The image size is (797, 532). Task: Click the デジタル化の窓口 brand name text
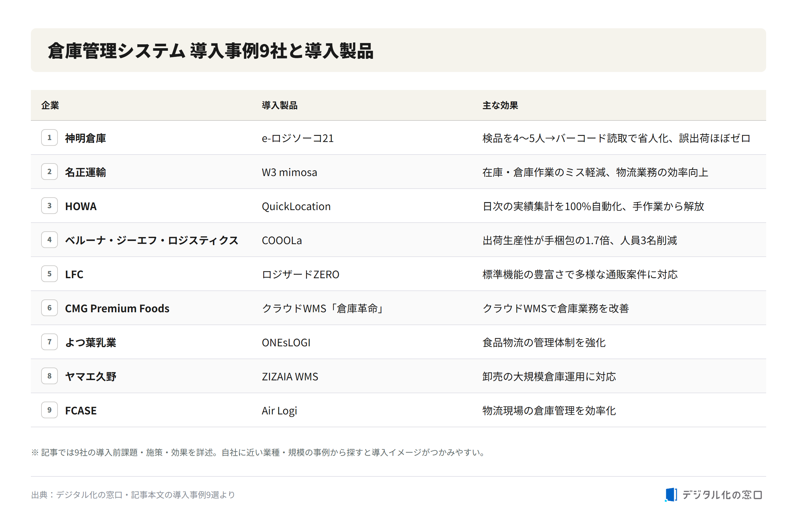[722, 495]
